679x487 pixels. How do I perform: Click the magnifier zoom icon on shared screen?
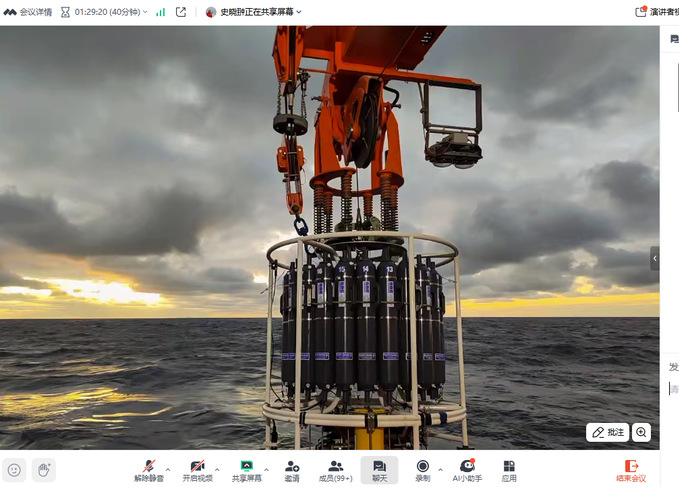641,432
